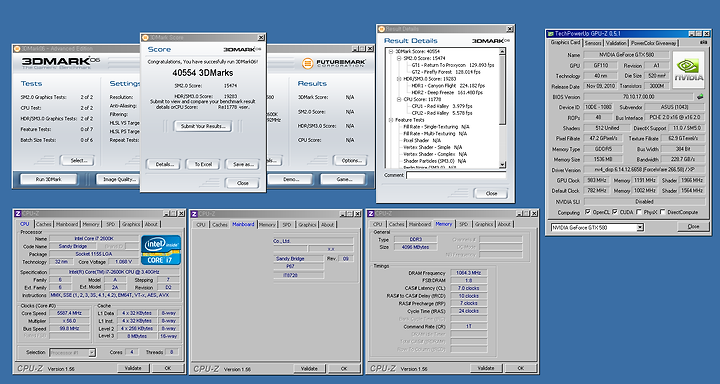Toggle the DirectCompute checkbox in GPU-Z
The image size is (720, 384).
(663, 212)
